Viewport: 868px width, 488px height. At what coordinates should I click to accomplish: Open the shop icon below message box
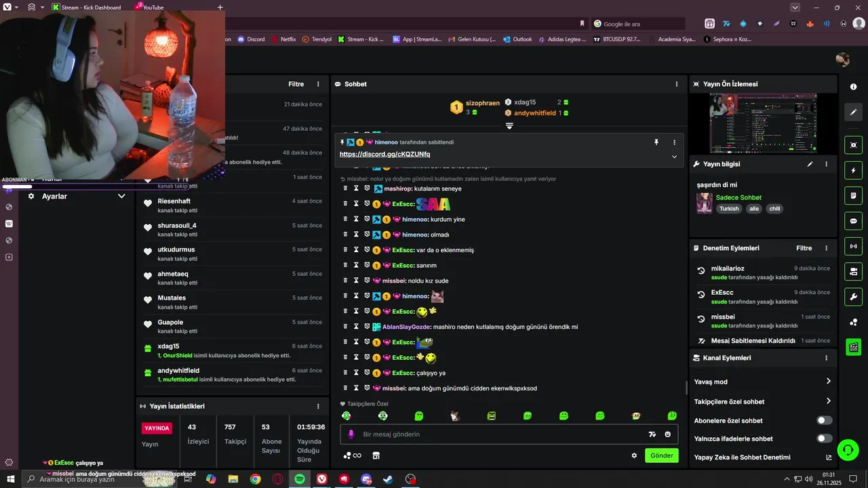376,455
